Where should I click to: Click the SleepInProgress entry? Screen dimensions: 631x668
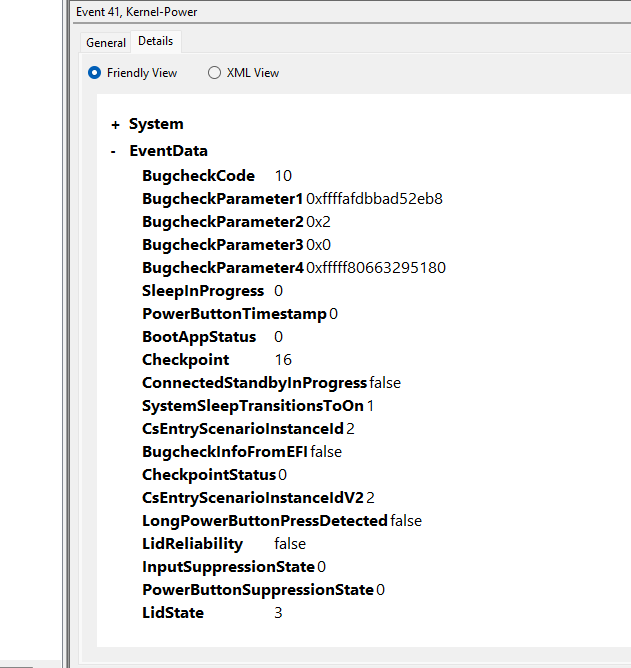212,291
